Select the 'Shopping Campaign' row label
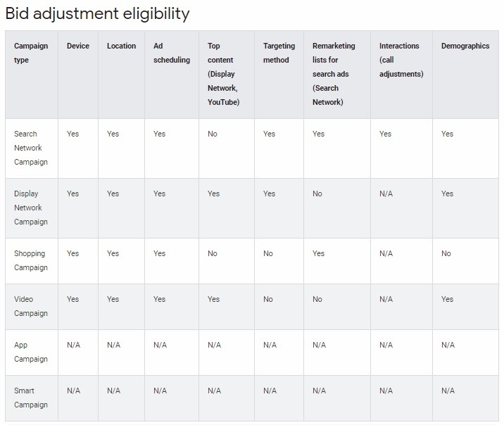Image resolution: width=504 pixels, height=425 pixels. [31, 260]
